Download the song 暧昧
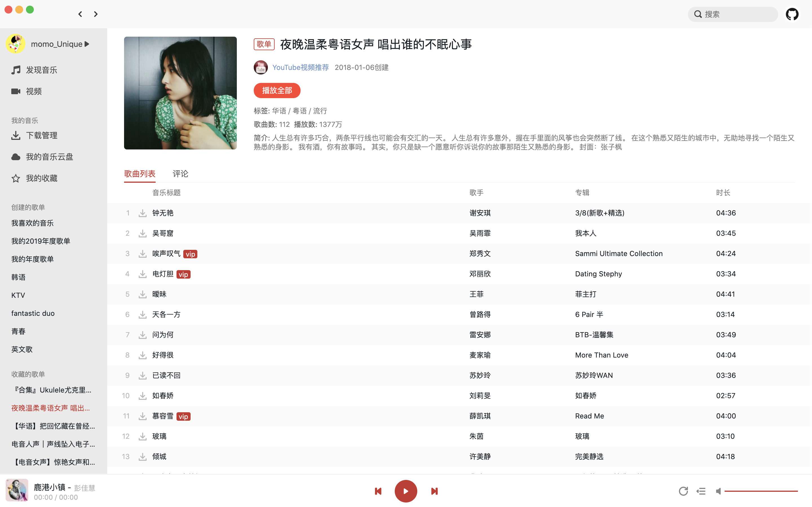The image size is (812, 507). click(x=142, y=294)
